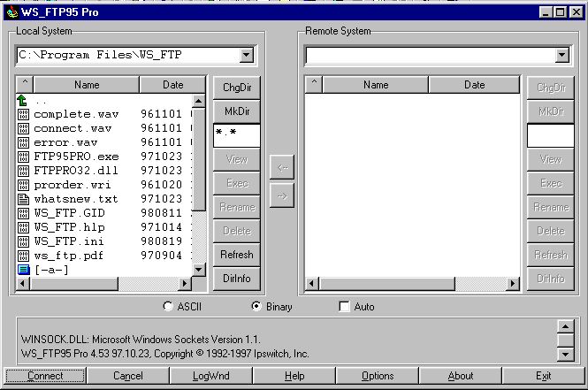This screenshot has width=588, height=390.
Task: Click the Connect button
Action: 45,375
